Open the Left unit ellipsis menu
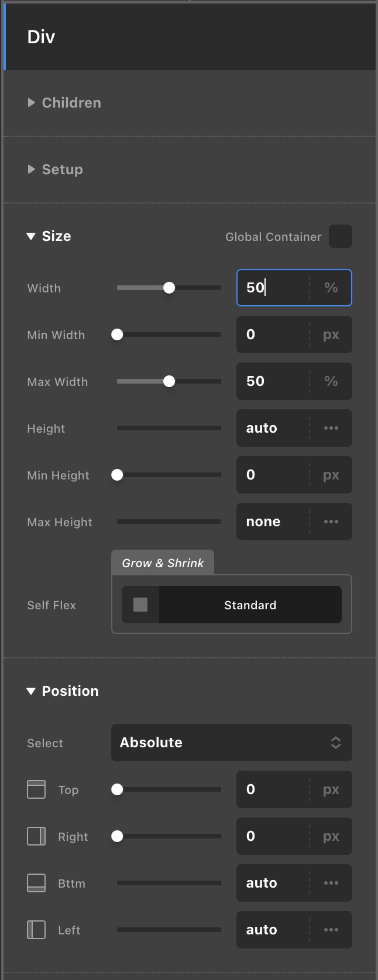 pyautogui.click(x=331, y=930)
